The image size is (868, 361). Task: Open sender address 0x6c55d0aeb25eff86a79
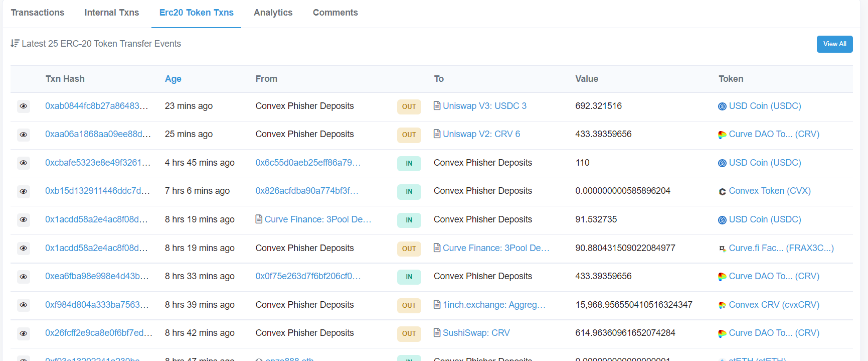point(308,163)
